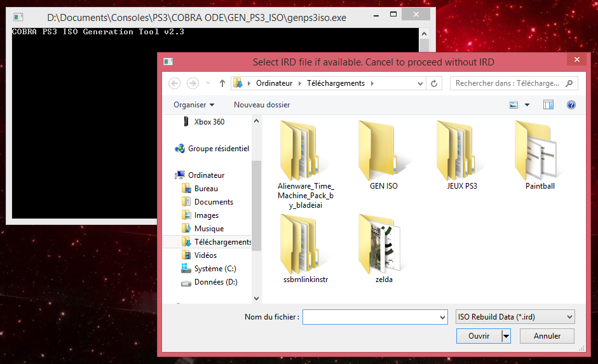Select Xbox 360 in the navigation pane
The height and width of the screenshot is (364, 598).
[x=209, y=122]
